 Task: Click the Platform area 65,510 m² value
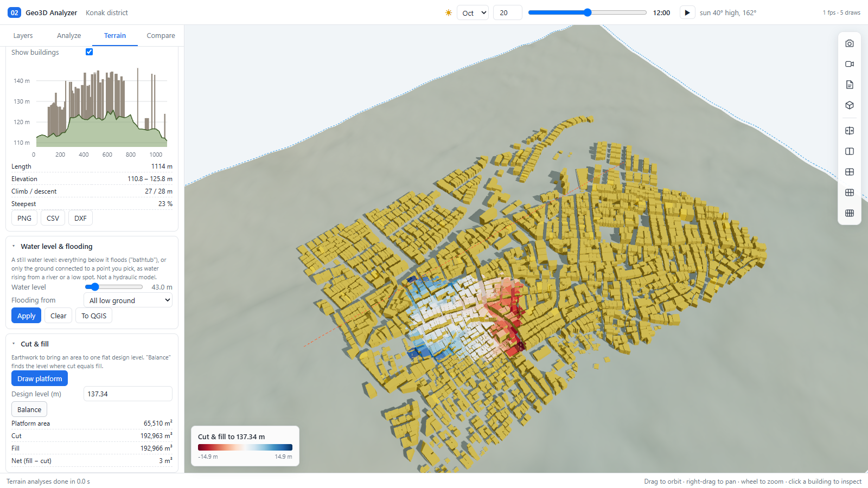[x=158, y=423]
